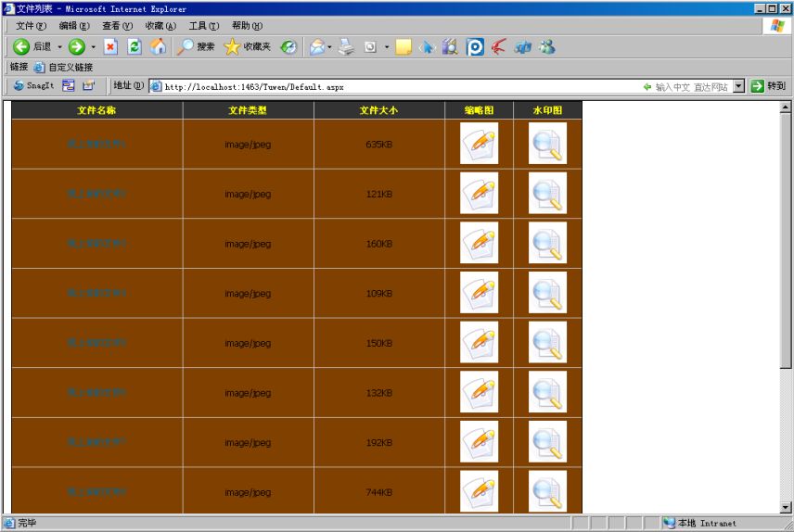The height and width of the screenshot is (532, 794).
Task: Open the file name link of the 160KB row
Action: (x=96, y=243)
